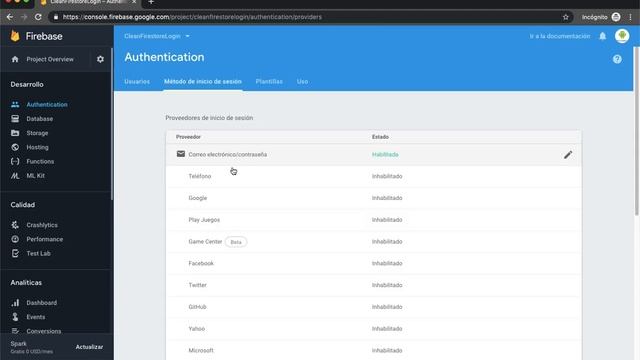Click the browser address bar URL
Viewport: 640px width, 360px height.
(192, 17)
